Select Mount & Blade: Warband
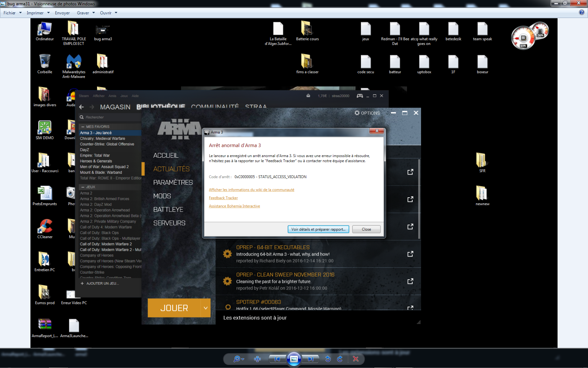The width and height of the screenshot is (588, 368). tap(101, 172)
